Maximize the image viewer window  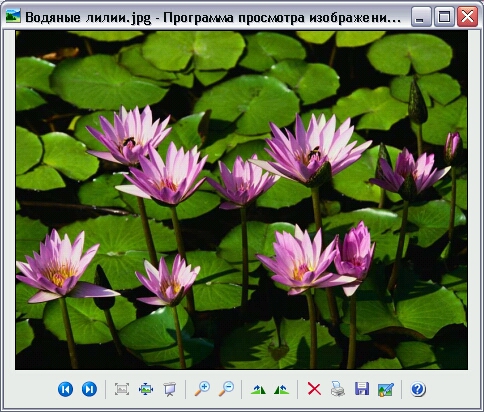(x=444, y=16)
